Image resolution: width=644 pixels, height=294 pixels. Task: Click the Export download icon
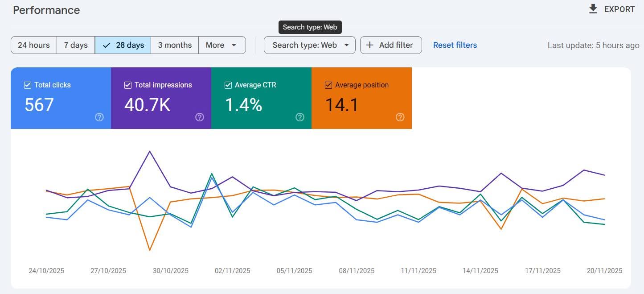(x=593, y=9)
